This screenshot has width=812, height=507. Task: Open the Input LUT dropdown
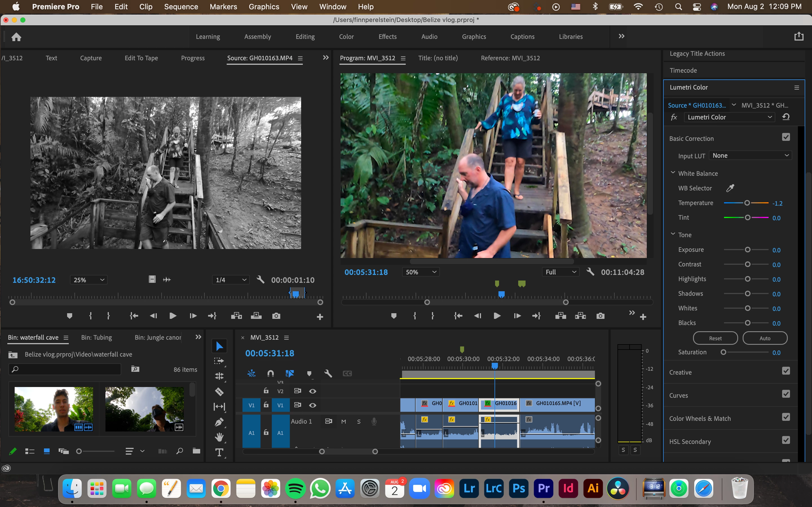coord(750,155)
